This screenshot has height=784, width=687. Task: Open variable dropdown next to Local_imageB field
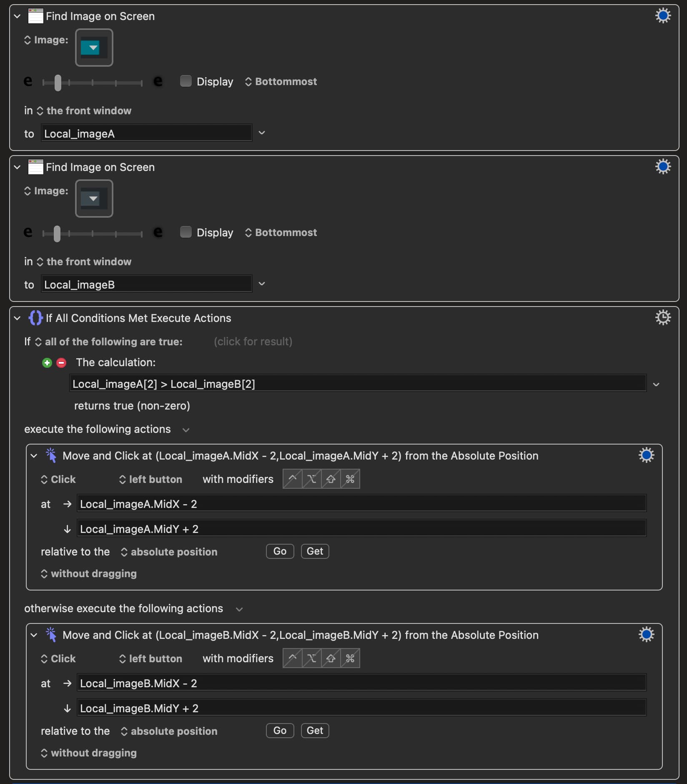click(x=262, y=284)
